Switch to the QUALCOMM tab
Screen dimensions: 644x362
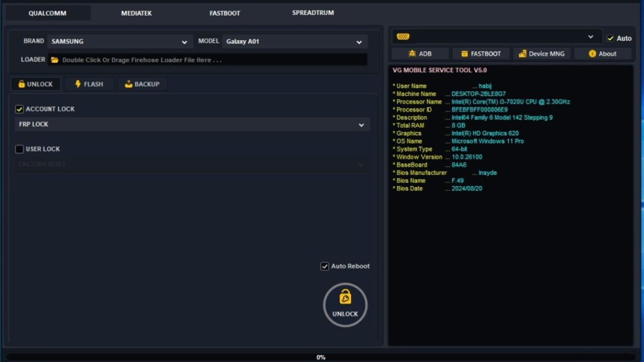(47, 13)
